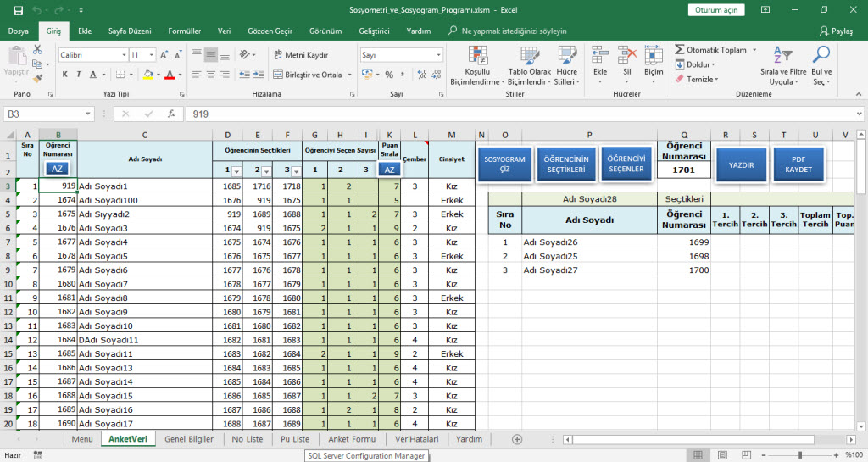Open the Genel_Bilgiler sheet tab
The height and width of the screenshot is (462, 868).
tap(189, 439)
